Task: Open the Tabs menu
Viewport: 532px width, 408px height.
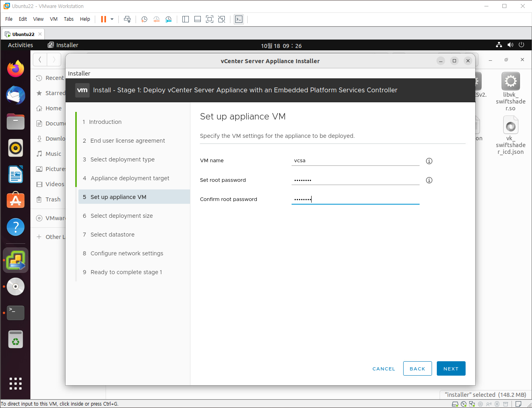Action: [x=69, y=19]
